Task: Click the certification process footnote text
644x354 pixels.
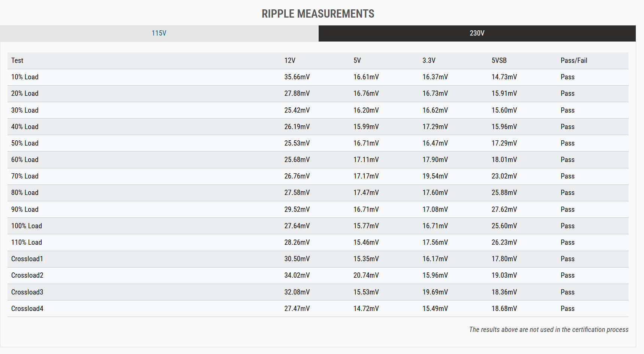Action: coord(549,330)
